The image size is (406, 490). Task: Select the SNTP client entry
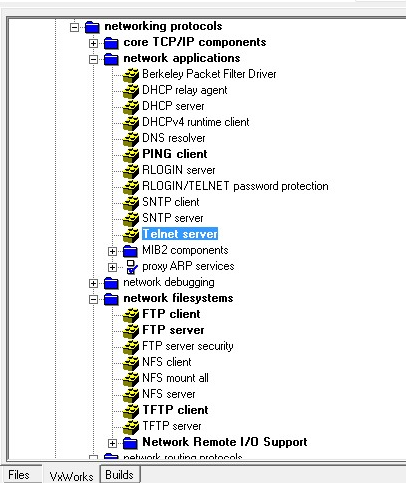coord(171,202)
